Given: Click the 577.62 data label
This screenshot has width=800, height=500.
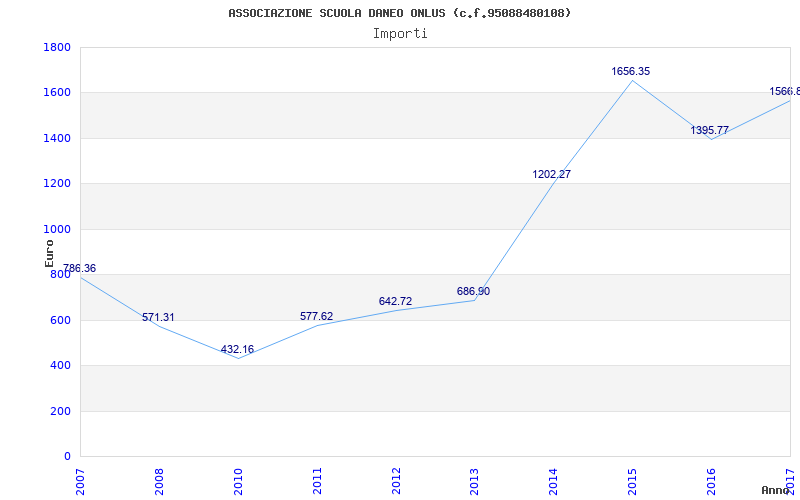Looking at the screenshot, I should (x=316, y=316).
